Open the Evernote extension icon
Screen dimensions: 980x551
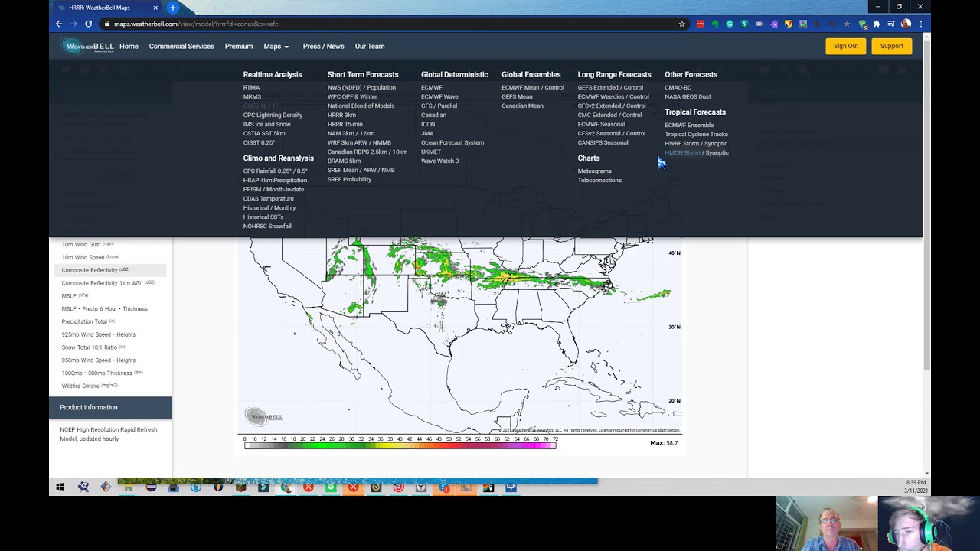pos(715,24)
